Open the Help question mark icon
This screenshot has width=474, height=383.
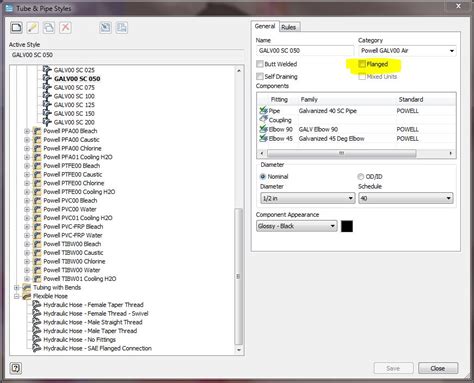[16, 368]
